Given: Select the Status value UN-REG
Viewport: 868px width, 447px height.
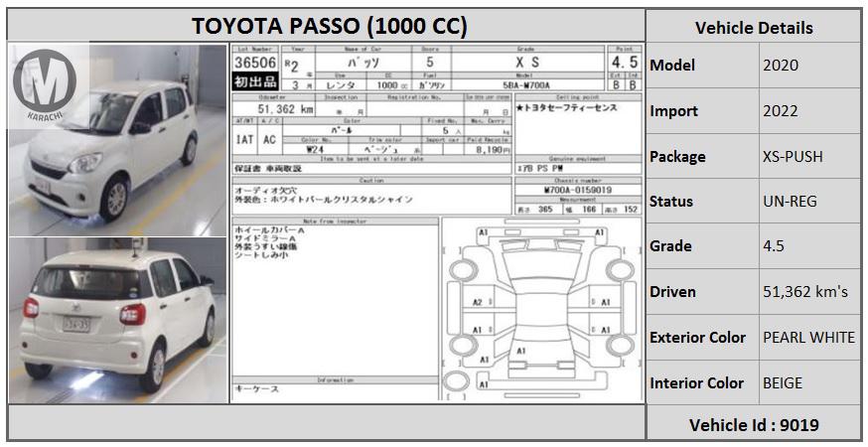Looking at the screenshot, I should pyautogui.click(x=790, y=201).
